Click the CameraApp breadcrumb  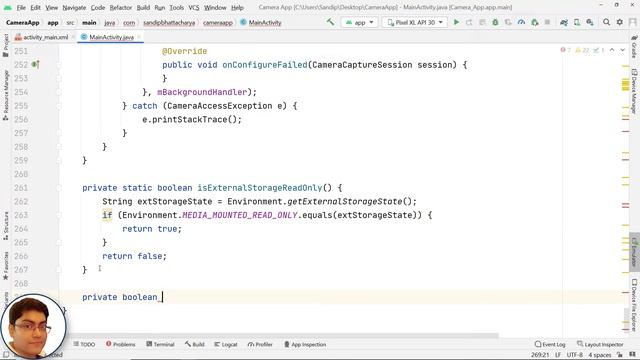pos(23,22)
